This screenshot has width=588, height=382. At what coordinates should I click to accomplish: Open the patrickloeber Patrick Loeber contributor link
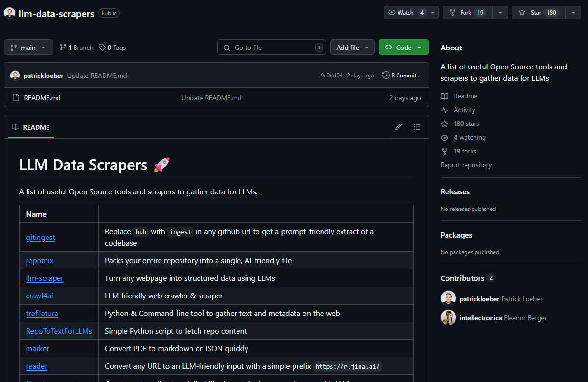[x=501, y=299]
